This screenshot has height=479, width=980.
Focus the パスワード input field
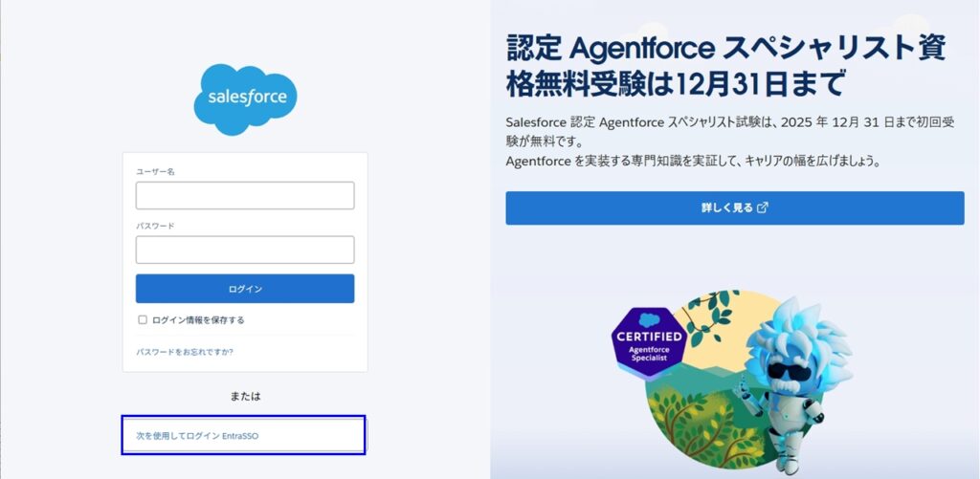coord(245,250)
